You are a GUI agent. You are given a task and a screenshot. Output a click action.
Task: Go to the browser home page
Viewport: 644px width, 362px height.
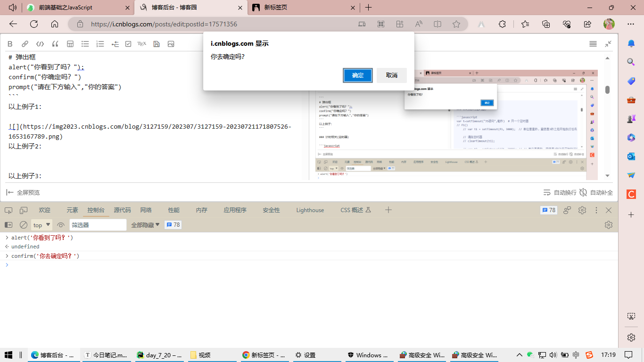pyautogui.click(x=55, y=24)
